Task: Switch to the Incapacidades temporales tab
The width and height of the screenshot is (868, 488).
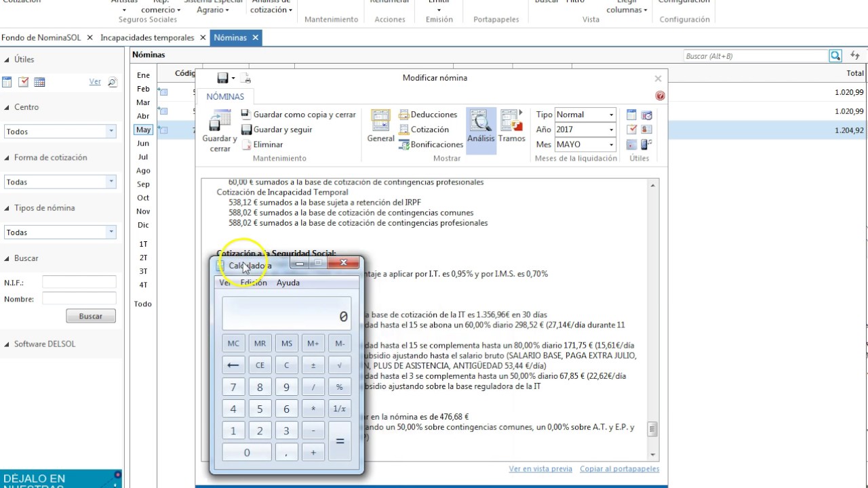Action: click(147, 38)
